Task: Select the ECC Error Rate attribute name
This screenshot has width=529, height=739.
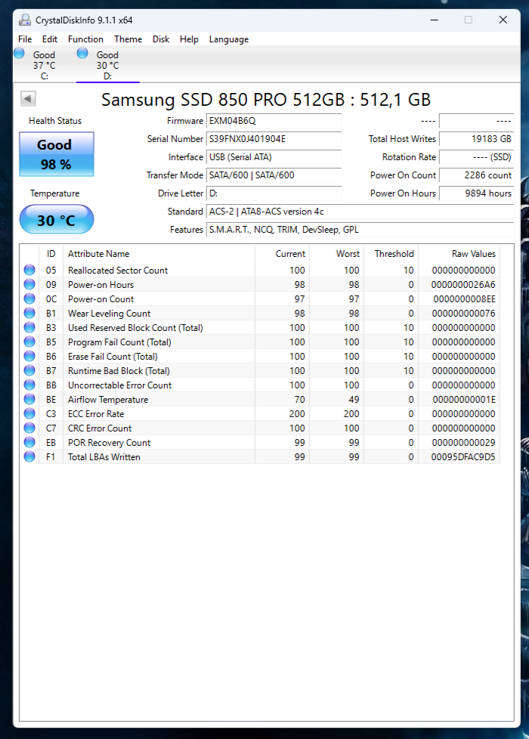Action: point(96,414)
